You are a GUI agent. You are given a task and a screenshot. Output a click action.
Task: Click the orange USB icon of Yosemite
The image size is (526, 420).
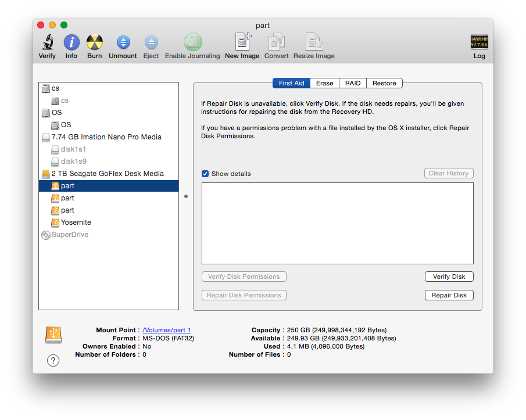[55, 222]
